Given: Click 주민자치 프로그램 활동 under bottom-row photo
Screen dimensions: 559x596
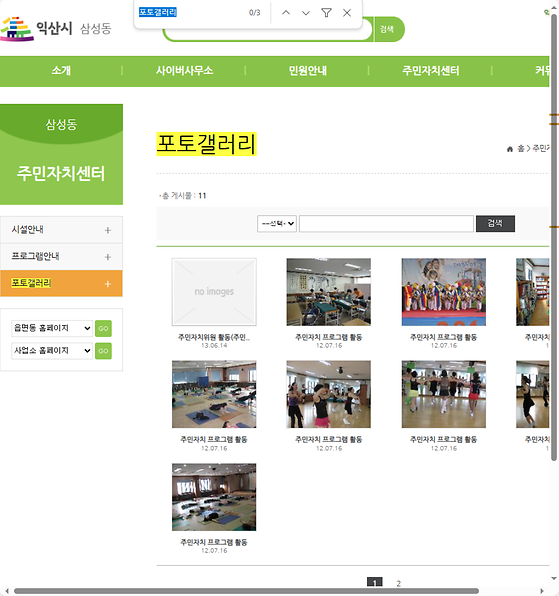Looking at the screenshot, I should (x=214, y=542).
